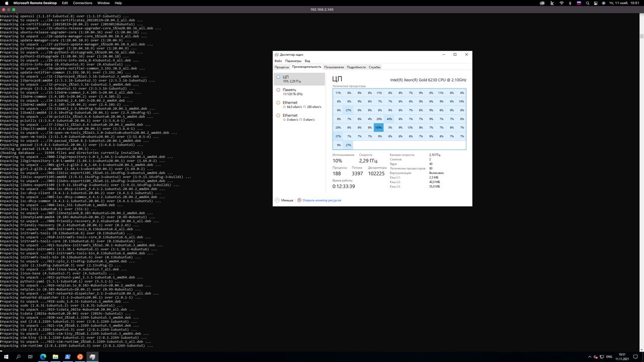Open Файл menu in Task Manager
This screenshot has width=644, height=362.
coord(278,61)
